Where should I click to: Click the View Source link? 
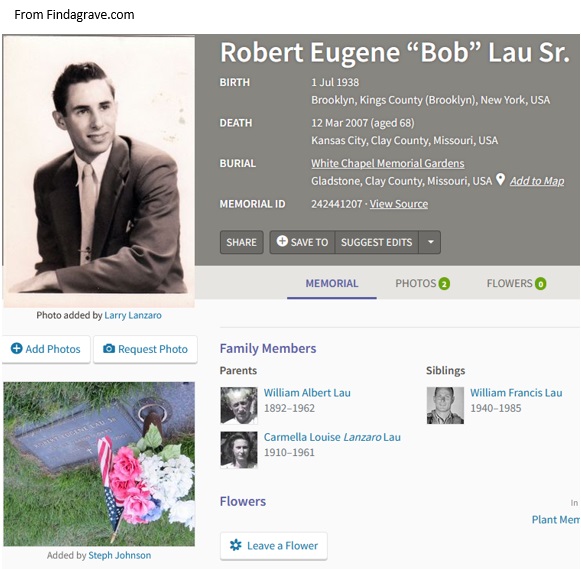tap(399, 204)
